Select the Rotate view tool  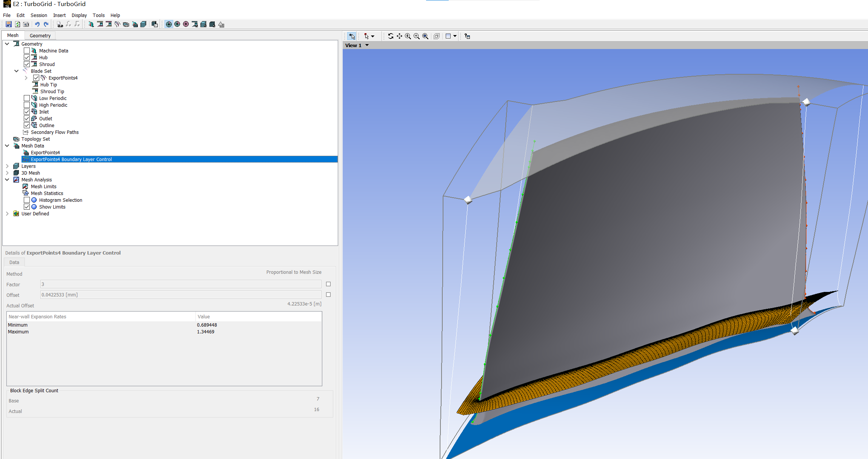pos(391,36)
